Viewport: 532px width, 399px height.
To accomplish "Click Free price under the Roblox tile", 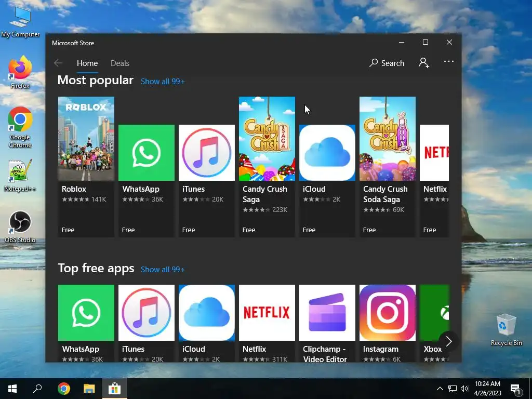I will pyautogui.click(x=68, y=230).
